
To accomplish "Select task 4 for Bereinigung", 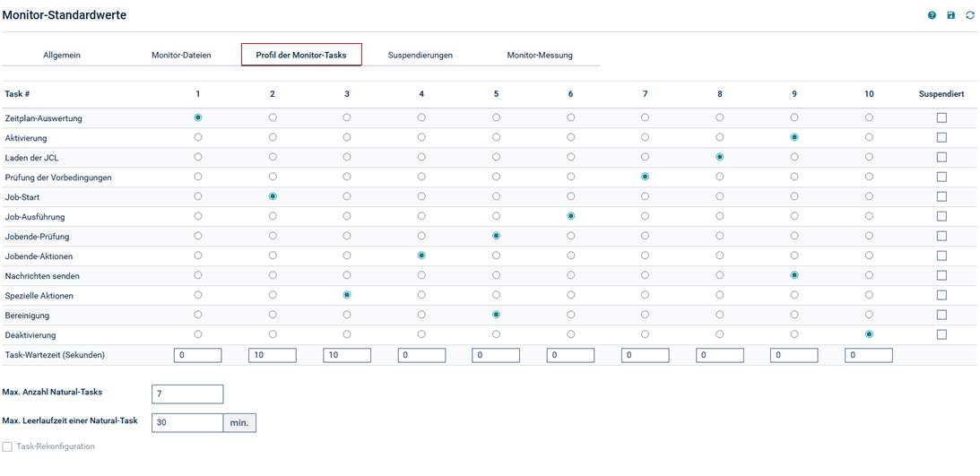I will pyautogui.click(x=422, y=315).
